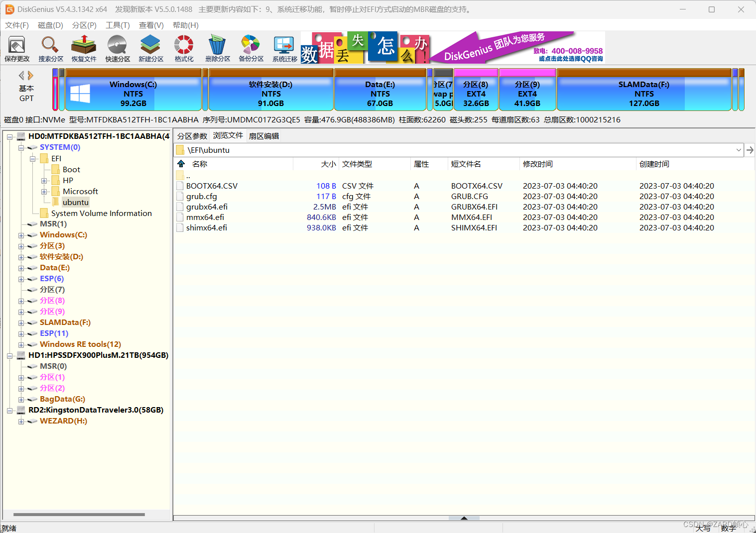Expand the BagData(G:) tree node

21,399
